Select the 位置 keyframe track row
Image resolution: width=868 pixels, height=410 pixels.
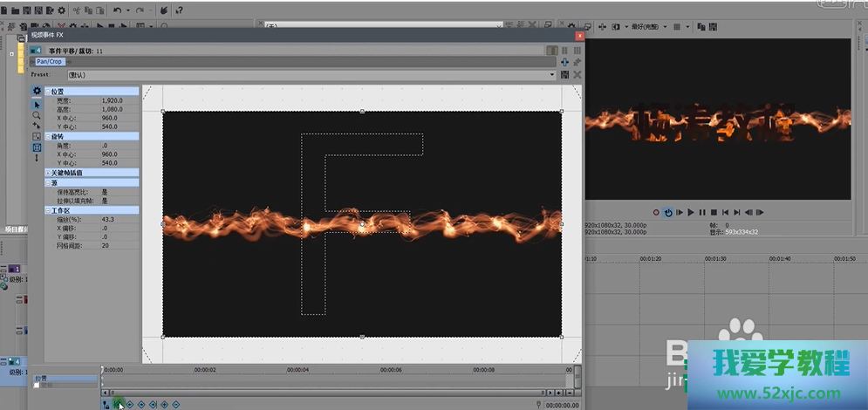coord(65,379)
